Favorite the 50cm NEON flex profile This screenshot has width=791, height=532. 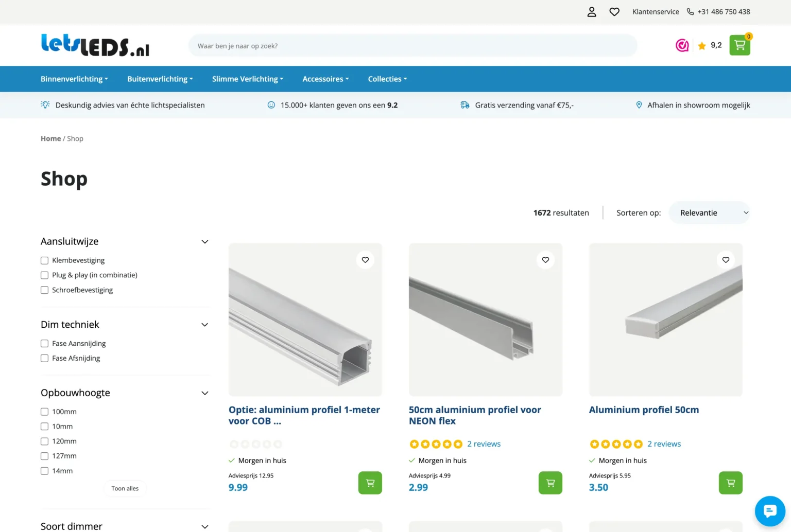click(x=545, y=260)
